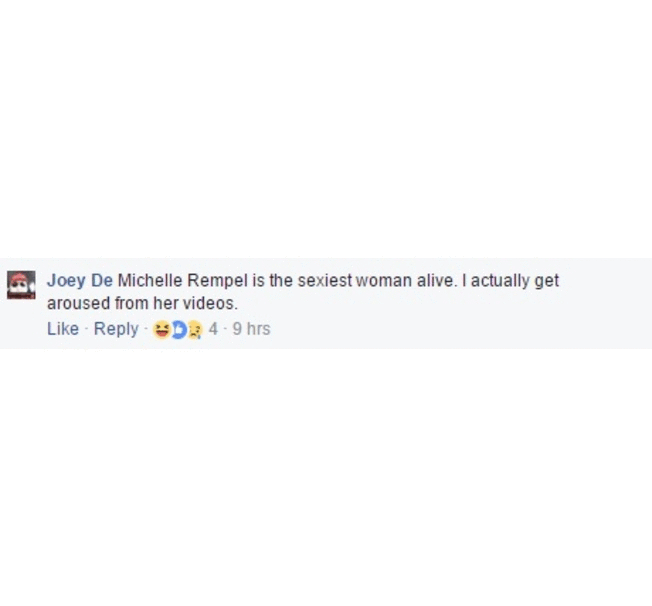This screenshot has width=652, height=606.
Task: Open the 9 hrs timestamp permalink
Action: click(251, 329)
